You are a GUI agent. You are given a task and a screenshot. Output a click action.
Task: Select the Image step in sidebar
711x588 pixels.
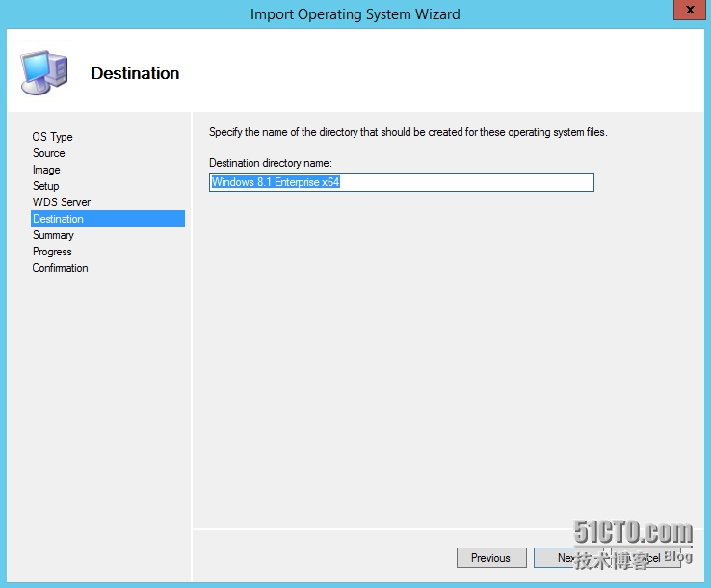(x=46, y=170)
